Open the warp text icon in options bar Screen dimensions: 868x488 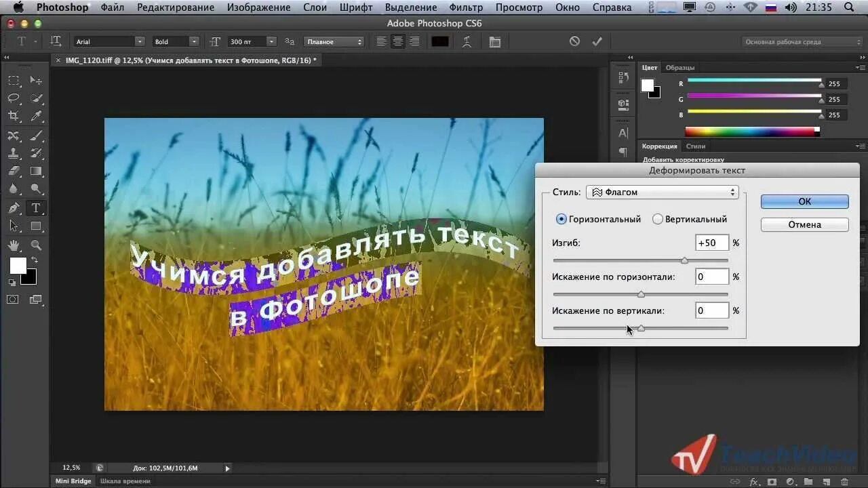(467, 41)
